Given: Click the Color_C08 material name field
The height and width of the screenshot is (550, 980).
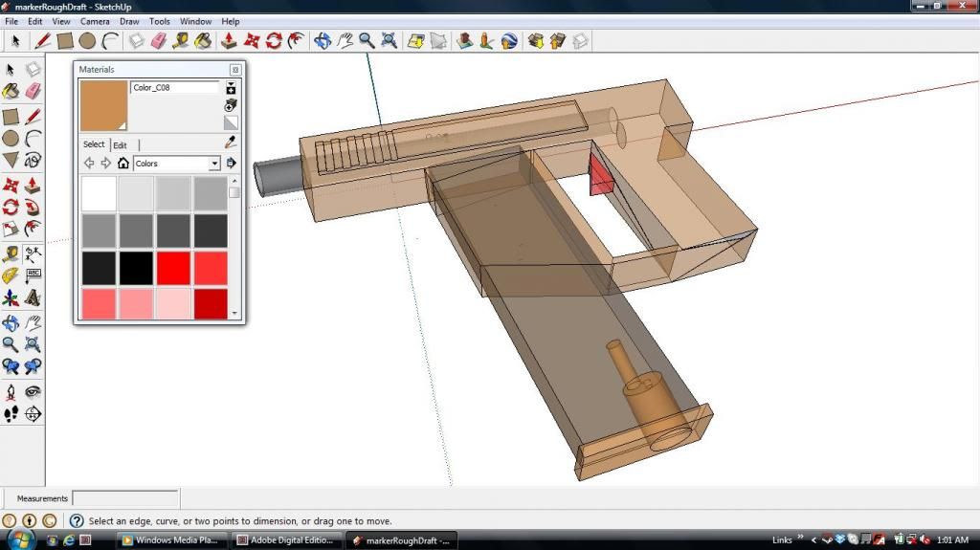Looking at the screenshot, I should tap(175, 87).
